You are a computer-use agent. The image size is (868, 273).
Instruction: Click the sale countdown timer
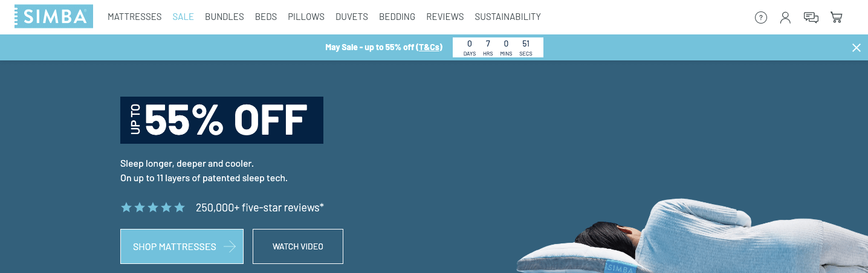[x=498, y=48]
